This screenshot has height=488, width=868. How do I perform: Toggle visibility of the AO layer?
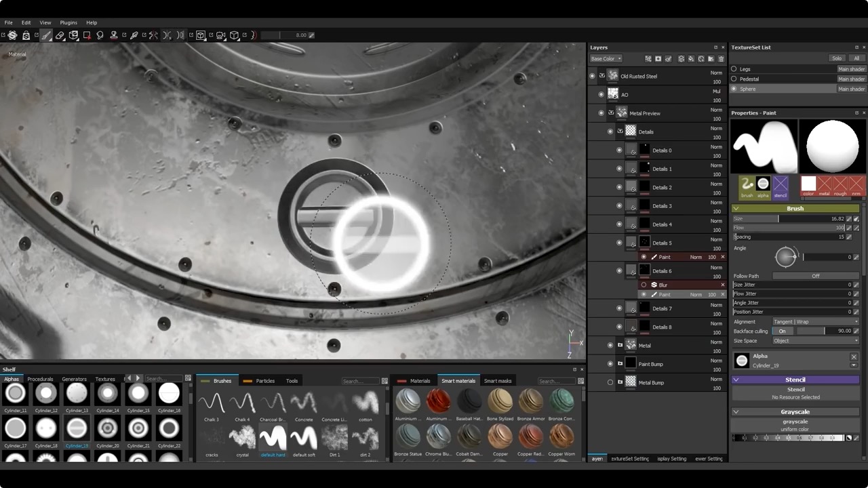coord(601,95)
